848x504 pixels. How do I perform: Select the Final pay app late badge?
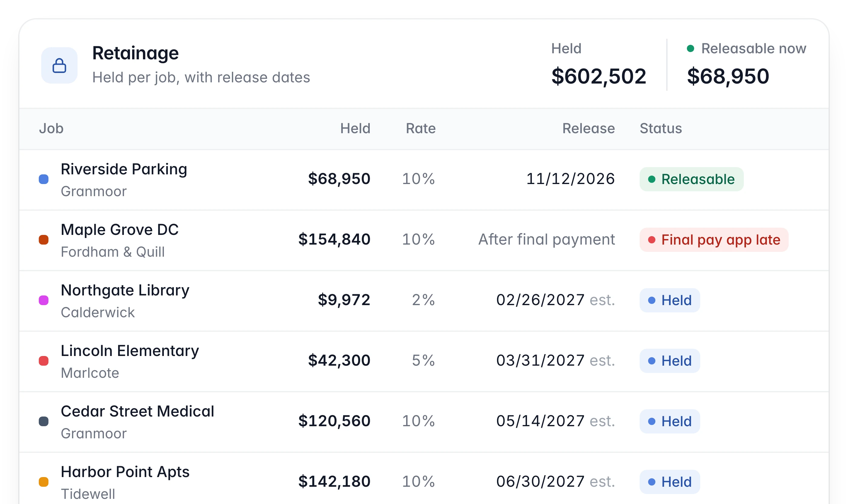pyautogui.click(x=714, y=240)
